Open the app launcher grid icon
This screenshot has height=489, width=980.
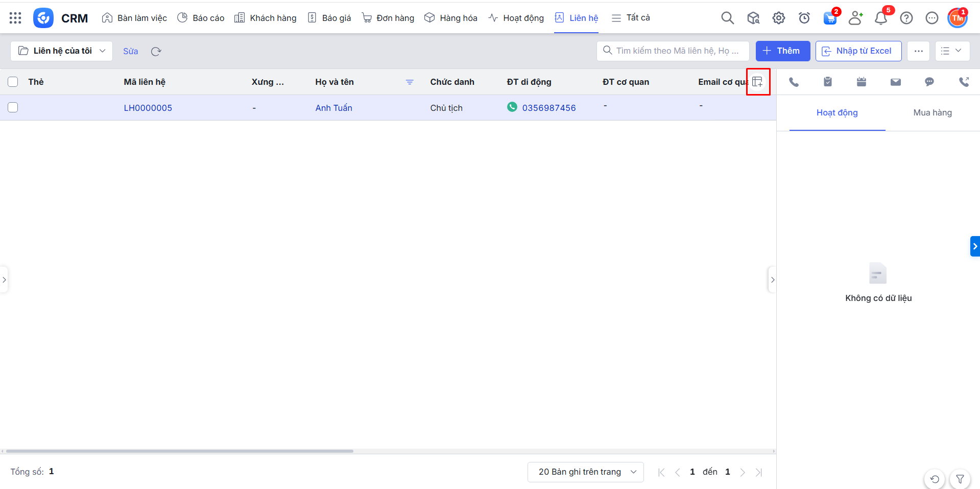[x=15, y=18]
